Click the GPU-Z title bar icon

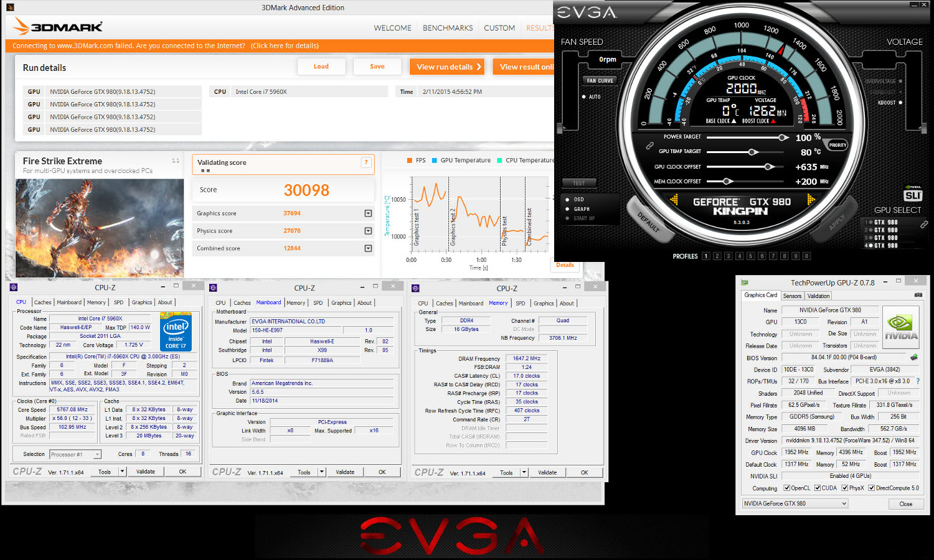coord(745,282)
